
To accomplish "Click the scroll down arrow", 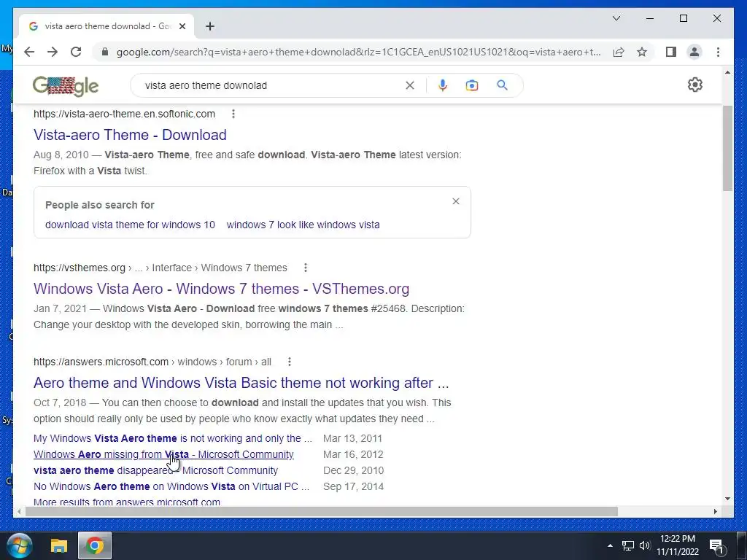I will [727, 499].
